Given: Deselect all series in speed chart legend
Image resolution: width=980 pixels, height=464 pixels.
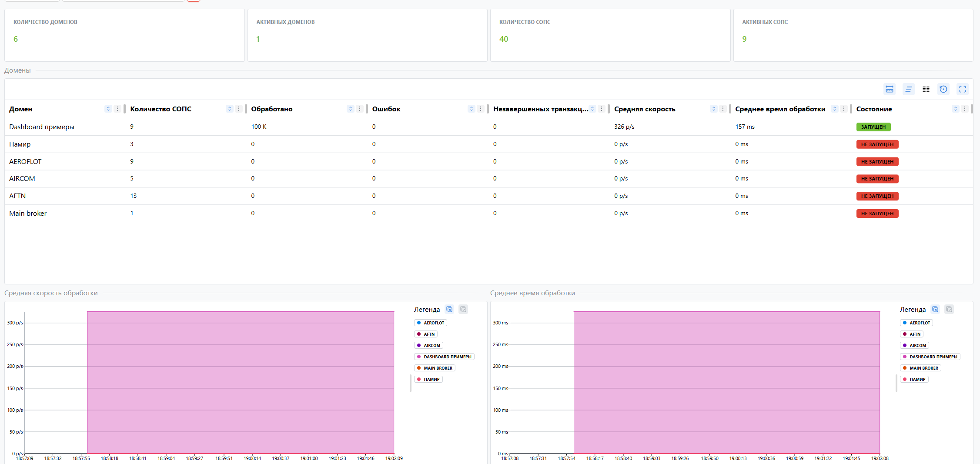Looking at the screenshot, I should 449,309.
